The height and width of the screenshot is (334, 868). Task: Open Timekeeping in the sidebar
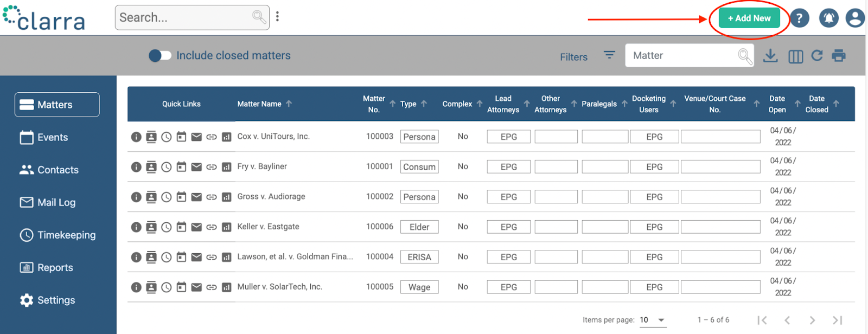coord(58,235)
